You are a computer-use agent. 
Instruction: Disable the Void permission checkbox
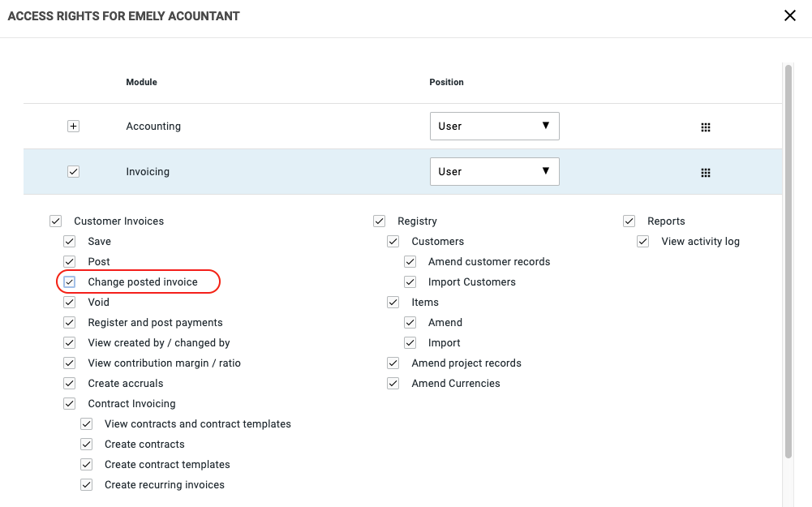(x=70, y=303)
